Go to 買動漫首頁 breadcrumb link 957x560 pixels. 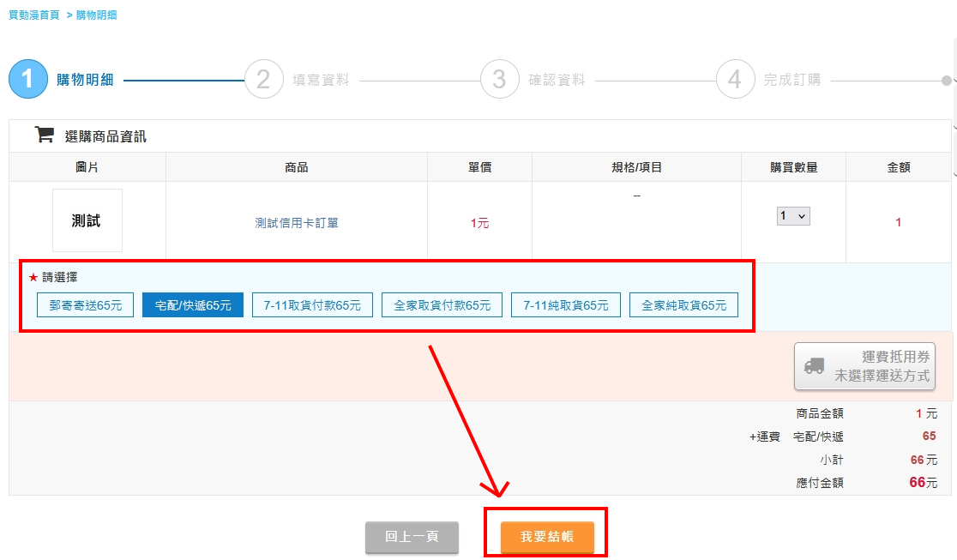click(x=34, y=15)
